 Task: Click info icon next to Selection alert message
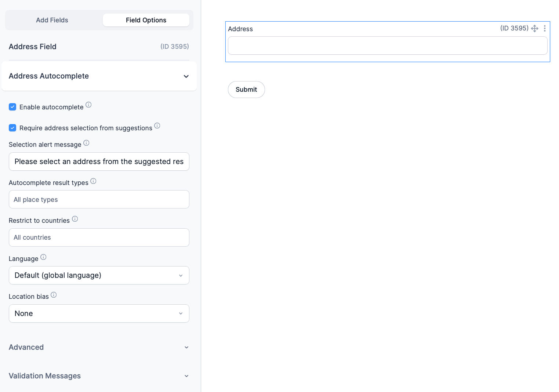click(86, 143)
